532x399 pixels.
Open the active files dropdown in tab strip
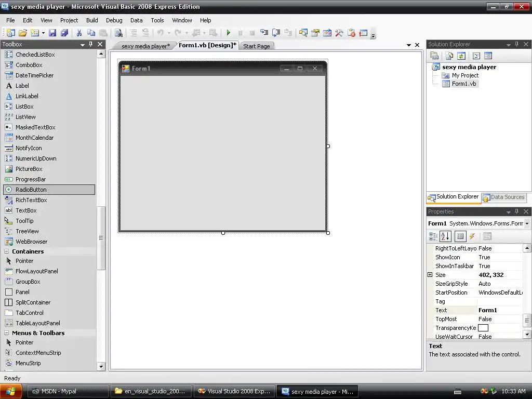tap(408, 45)
